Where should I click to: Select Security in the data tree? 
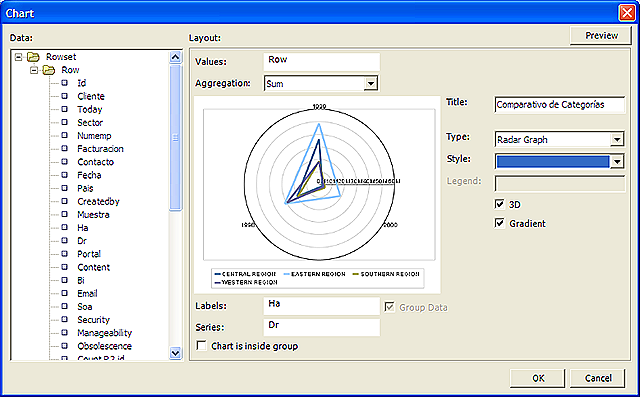coord(93,320)
